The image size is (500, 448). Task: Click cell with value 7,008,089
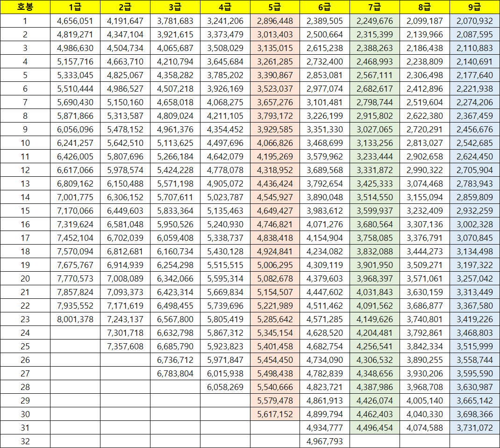[x=125, y=279]
